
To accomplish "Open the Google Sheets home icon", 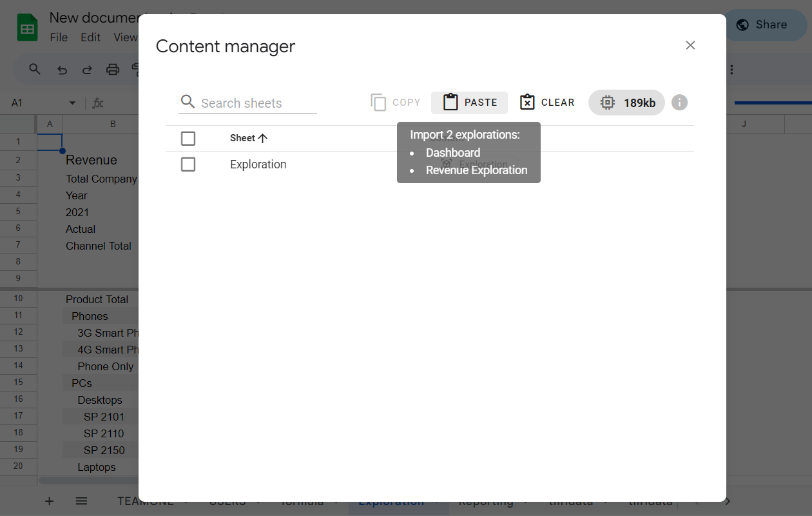I will (x=28, y=28).
